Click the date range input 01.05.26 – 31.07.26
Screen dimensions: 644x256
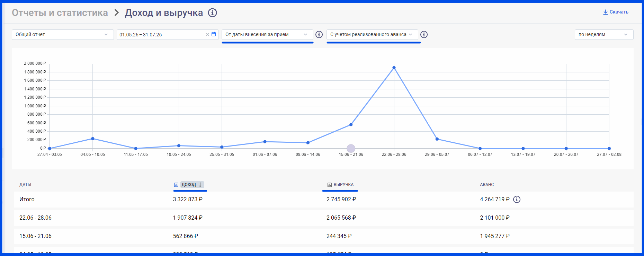168,35
